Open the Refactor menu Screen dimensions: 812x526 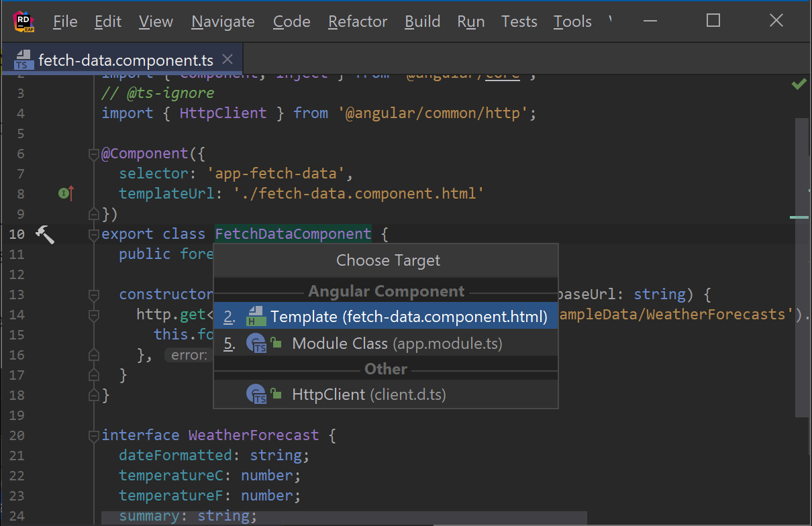tap(357, 21)
